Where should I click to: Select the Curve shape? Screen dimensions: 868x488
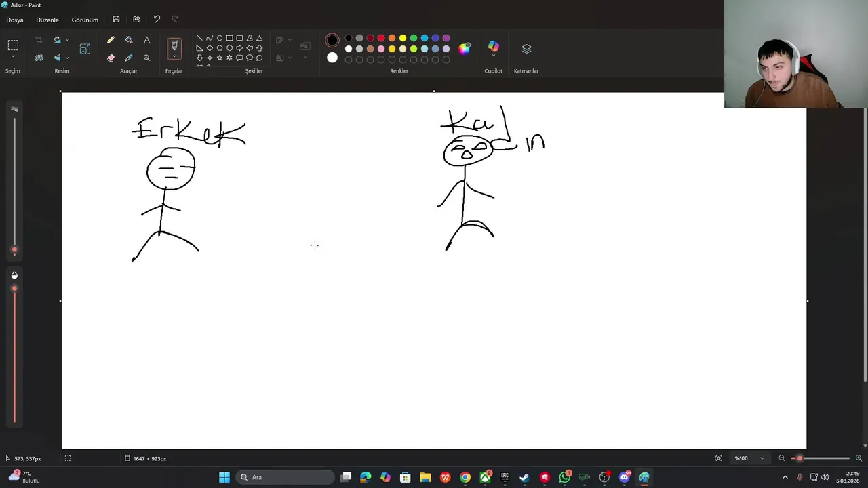210,38
